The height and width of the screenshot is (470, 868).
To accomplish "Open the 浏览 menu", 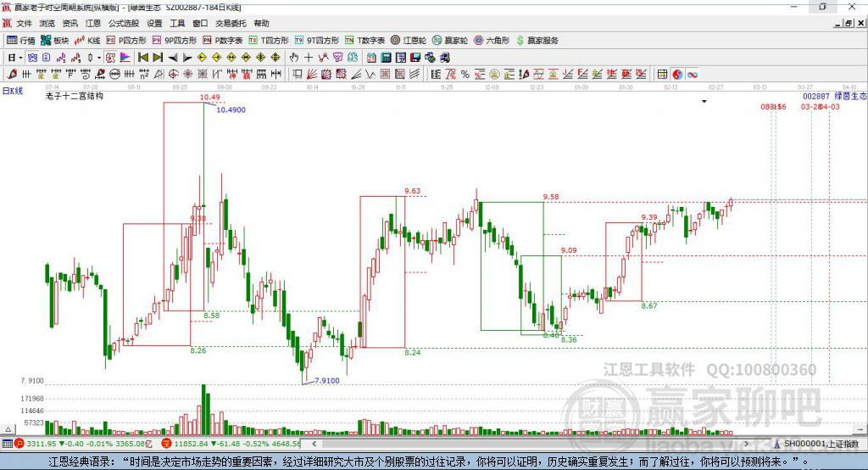I will (47, 23).
